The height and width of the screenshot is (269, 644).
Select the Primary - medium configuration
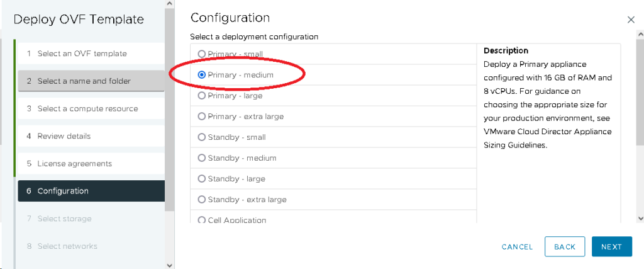point(202,75)
